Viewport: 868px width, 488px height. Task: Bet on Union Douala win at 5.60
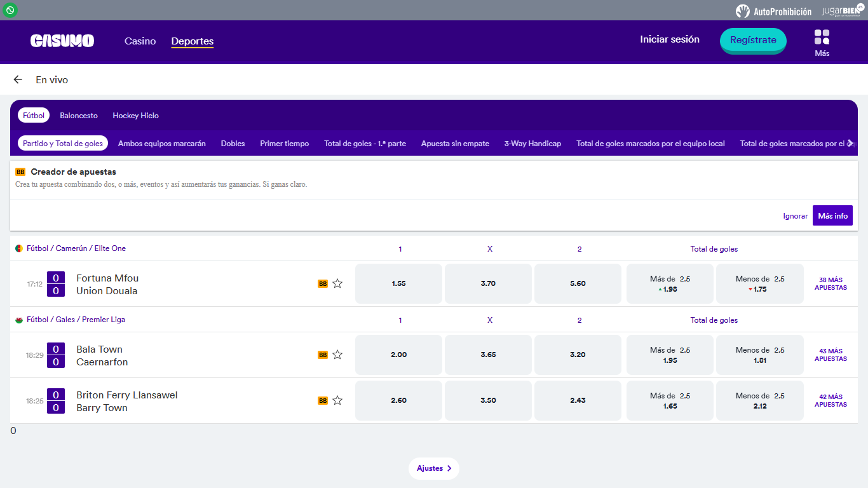pyautogui.click(x=578, y=283)
